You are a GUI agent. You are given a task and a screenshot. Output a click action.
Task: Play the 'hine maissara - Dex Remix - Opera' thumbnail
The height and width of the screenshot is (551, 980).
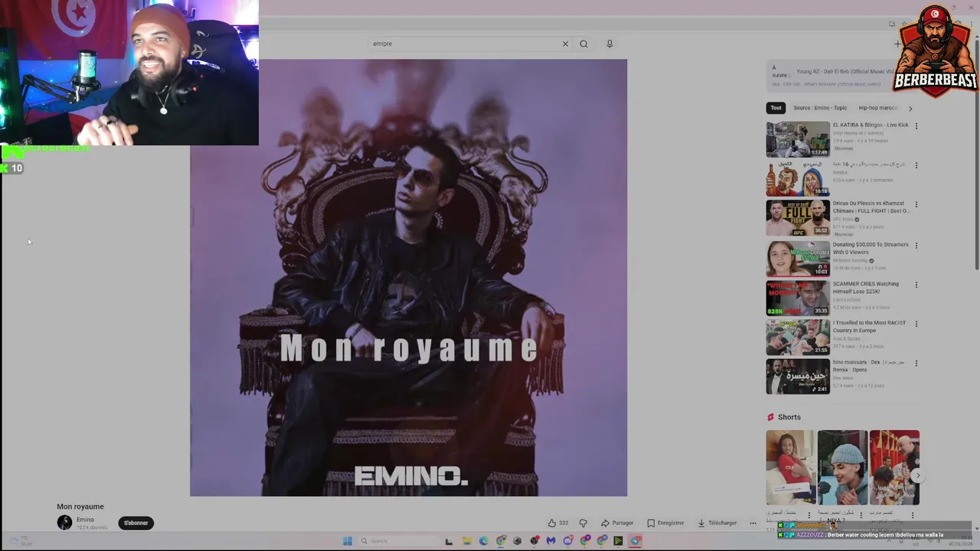798,377
